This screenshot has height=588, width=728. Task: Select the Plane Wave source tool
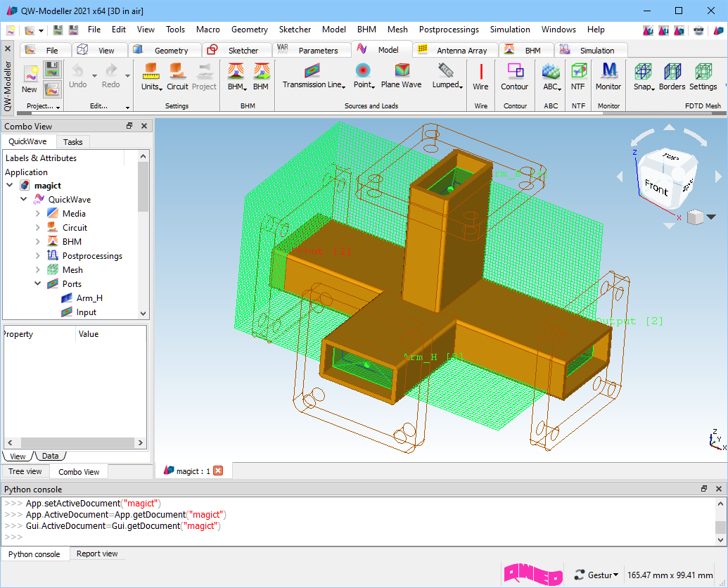[x=401, y=76]
